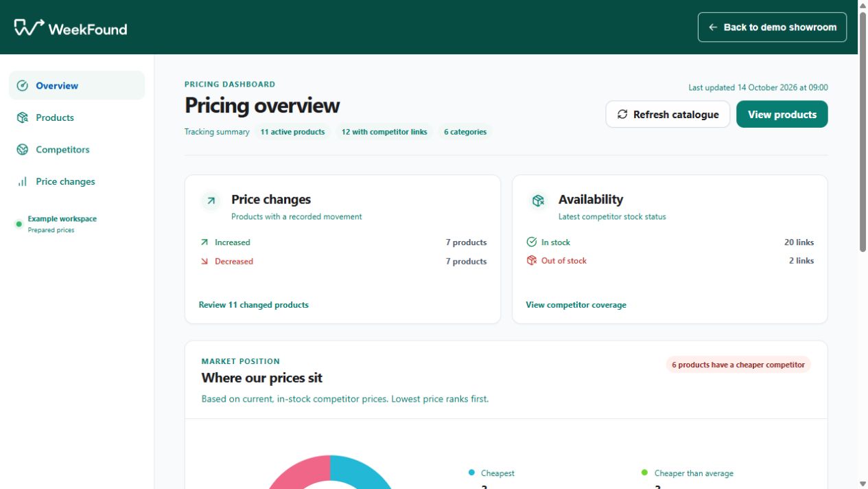Click the 20 links value

point(799,242)
